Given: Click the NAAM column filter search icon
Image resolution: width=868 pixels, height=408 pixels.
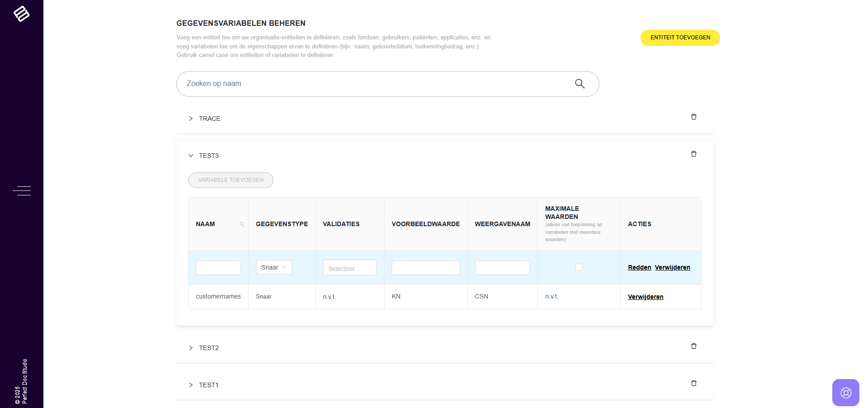Looking at the screenshot, I should click(242, 224).
